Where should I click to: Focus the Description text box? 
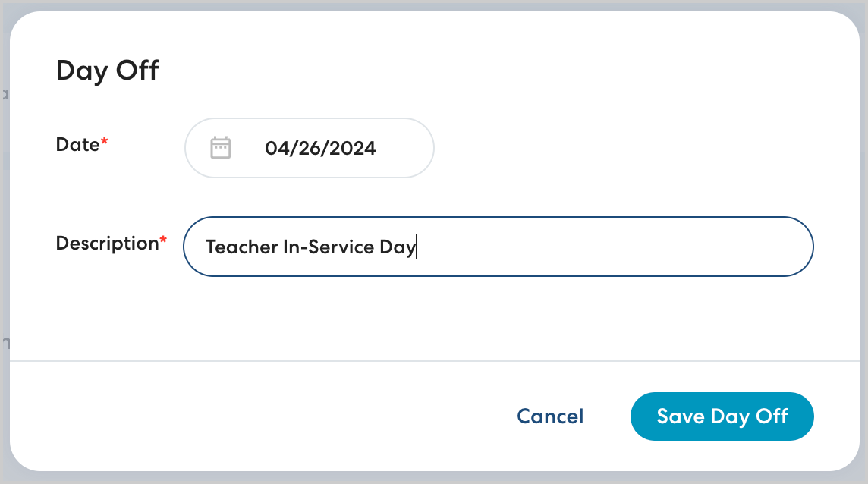498,247
